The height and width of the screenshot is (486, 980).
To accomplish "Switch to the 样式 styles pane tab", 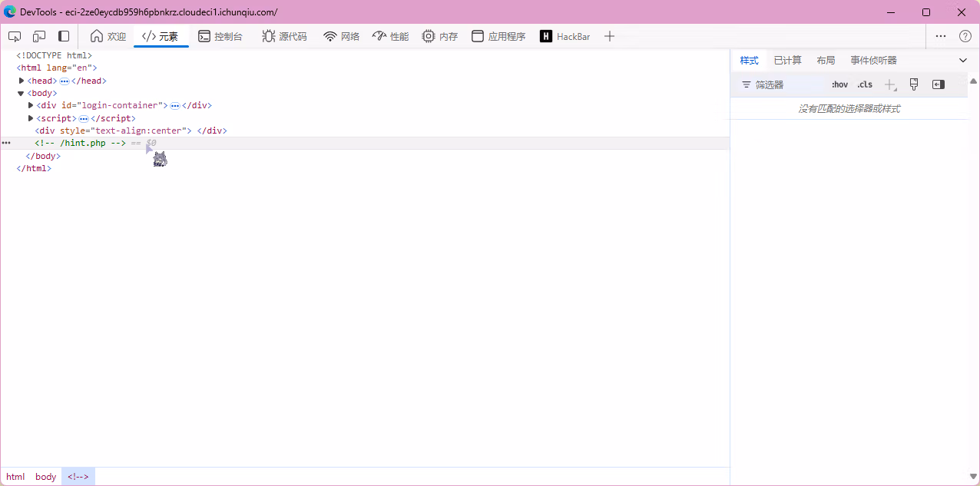I will point(749,61).
